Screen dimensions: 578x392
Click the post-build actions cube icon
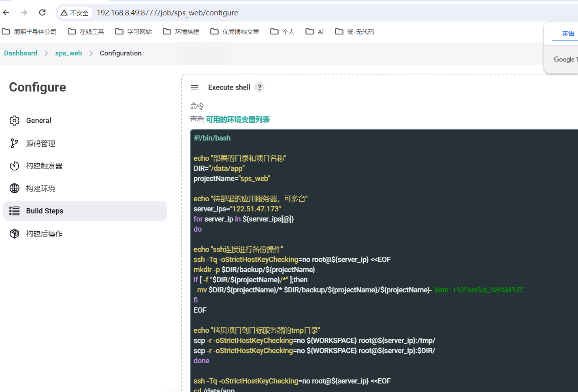tap(15, 234)
